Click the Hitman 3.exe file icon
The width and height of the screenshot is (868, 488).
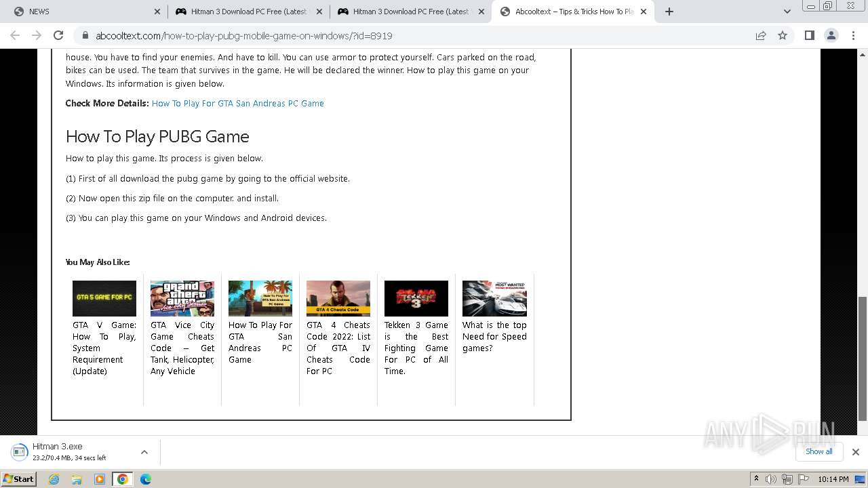20,452
